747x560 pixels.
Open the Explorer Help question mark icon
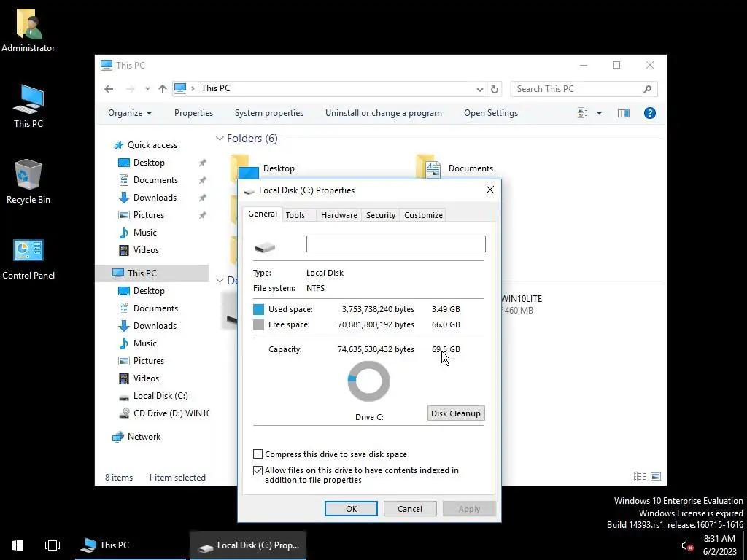click(x=649, y=113)
